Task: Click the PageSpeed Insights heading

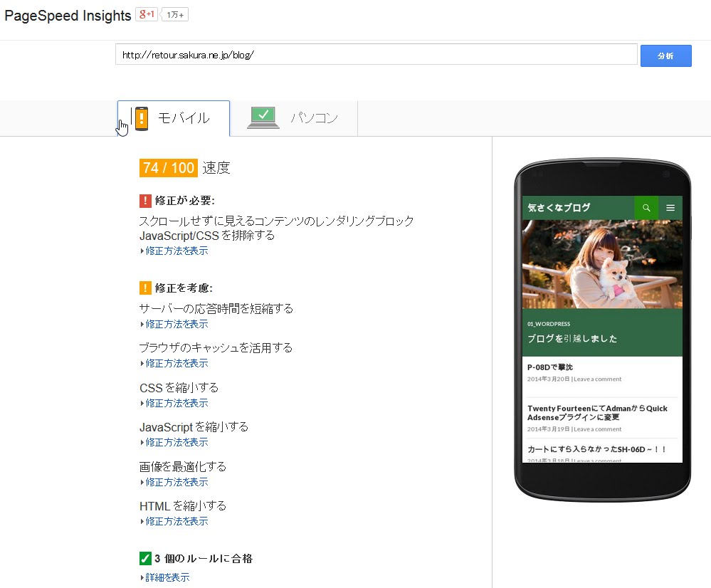Action: tap(68, 16)
